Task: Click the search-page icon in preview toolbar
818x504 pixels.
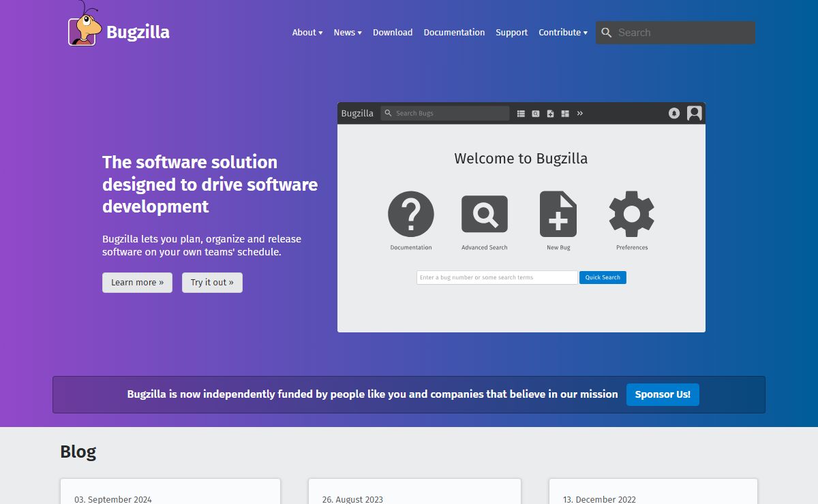Action: point(536,114)
